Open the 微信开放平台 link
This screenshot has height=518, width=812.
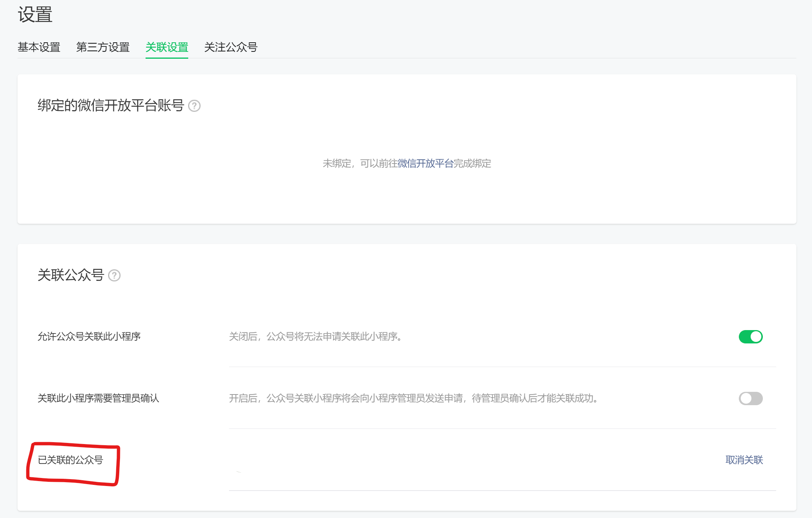pyautogui.click(x=425, y=164)
